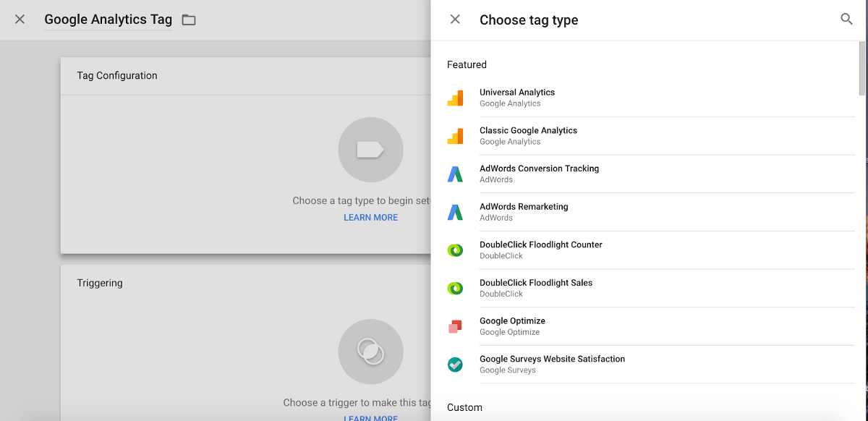Close the Choose tag type panel
Image resolution: width=868 pixels, height=421 pixels.
coord(455,20)
